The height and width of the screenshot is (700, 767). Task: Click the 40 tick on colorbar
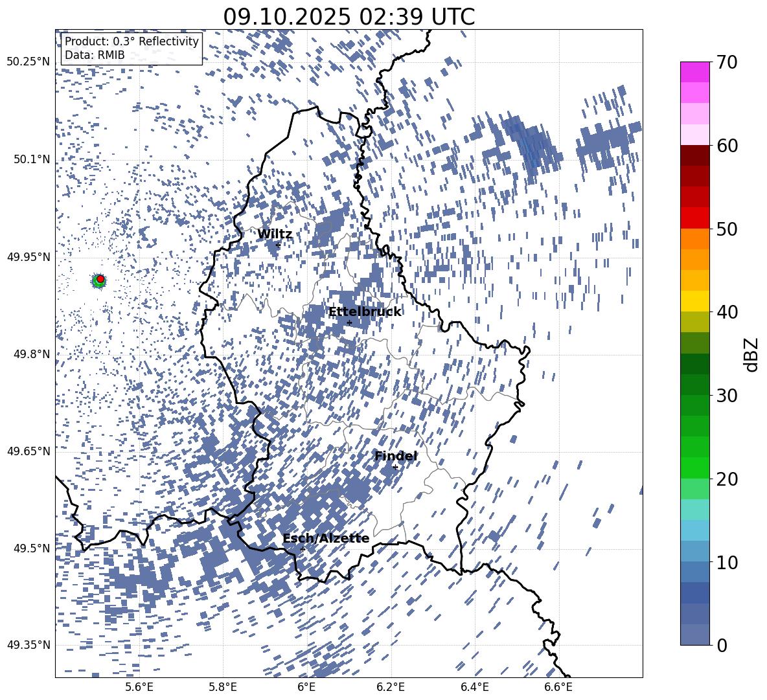click(727, 312)
